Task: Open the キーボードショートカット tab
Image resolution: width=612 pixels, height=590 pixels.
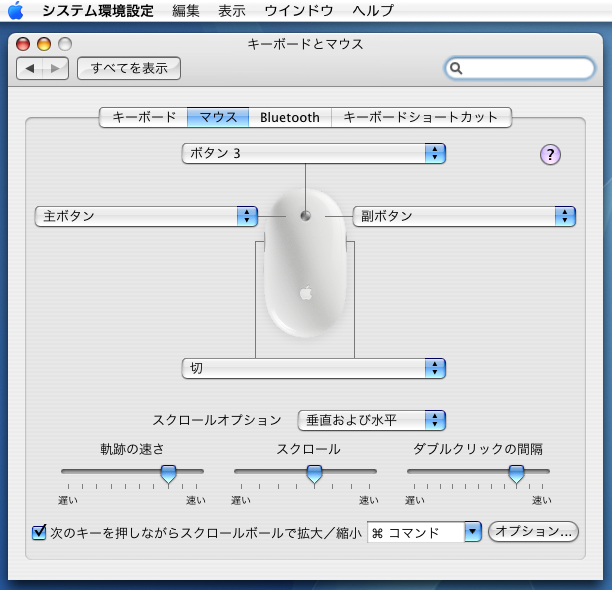Action: [421, 117]
